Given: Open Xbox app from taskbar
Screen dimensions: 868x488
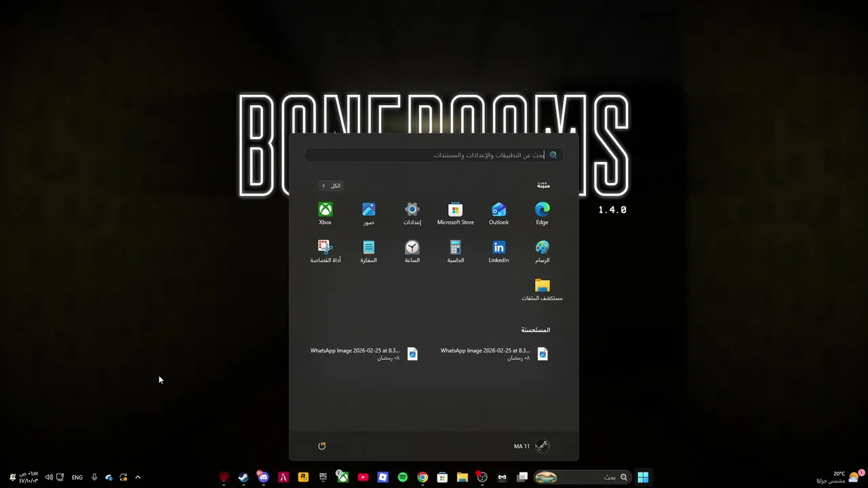Looking at the screenshot, I should [x=343, y=477].
